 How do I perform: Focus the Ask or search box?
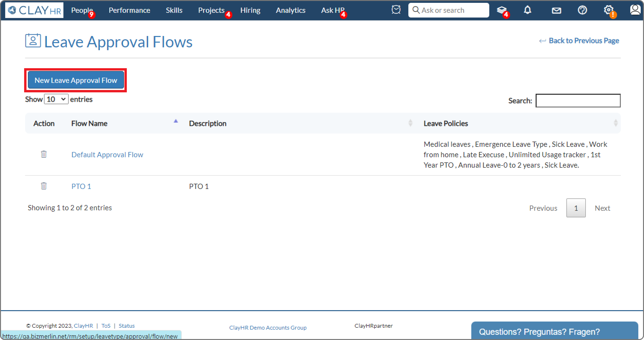(x=449, y=10)
